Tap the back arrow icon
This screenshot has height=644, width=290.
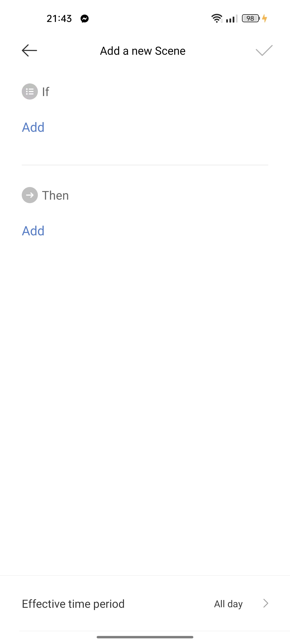click(x=29, y=50)
